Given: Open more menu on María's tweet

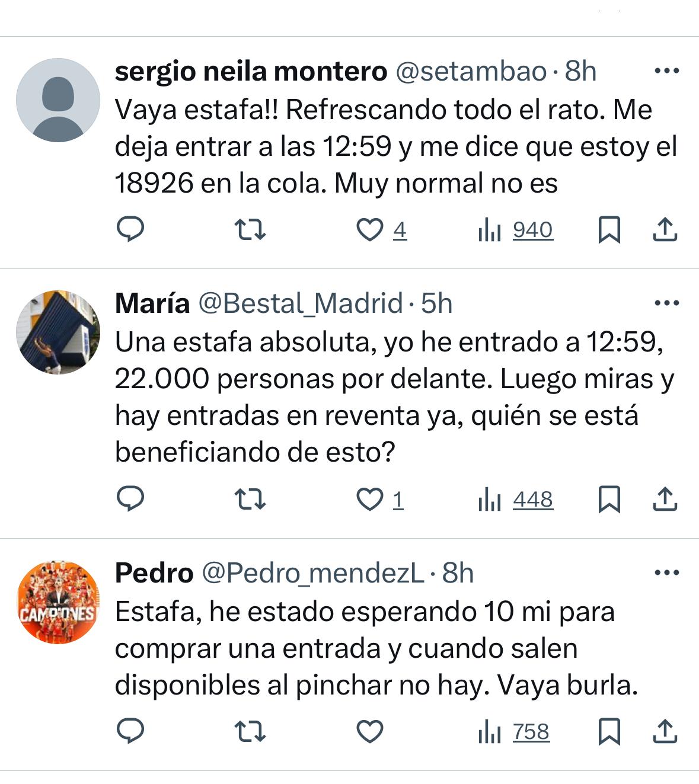Looking at the screenshot, I should [x=666, y=303].
